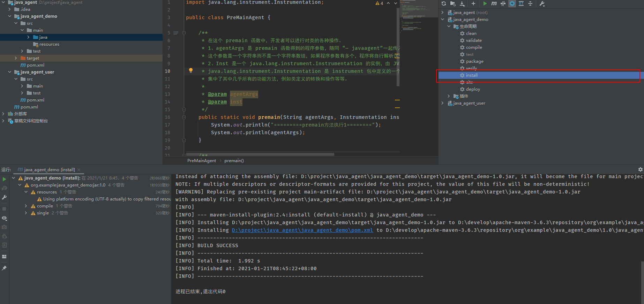
Task: Click the camera dump threads icon
Action: [x=4, y=227]
